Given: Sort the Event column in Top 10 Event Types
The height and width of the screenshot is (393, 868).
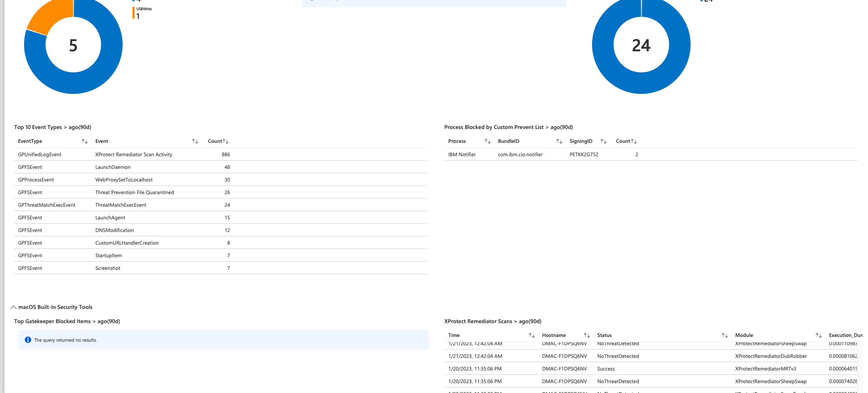Looking at the screenshot, I should click(195, 141).
